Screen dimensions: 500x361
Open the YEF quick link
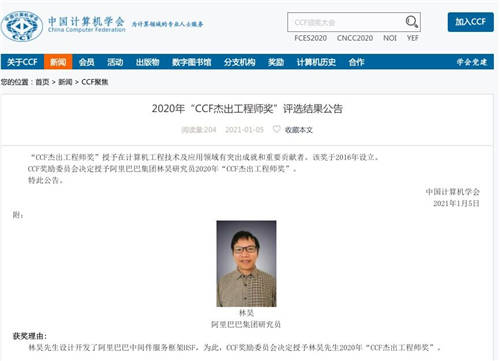[x=412, y=38]
